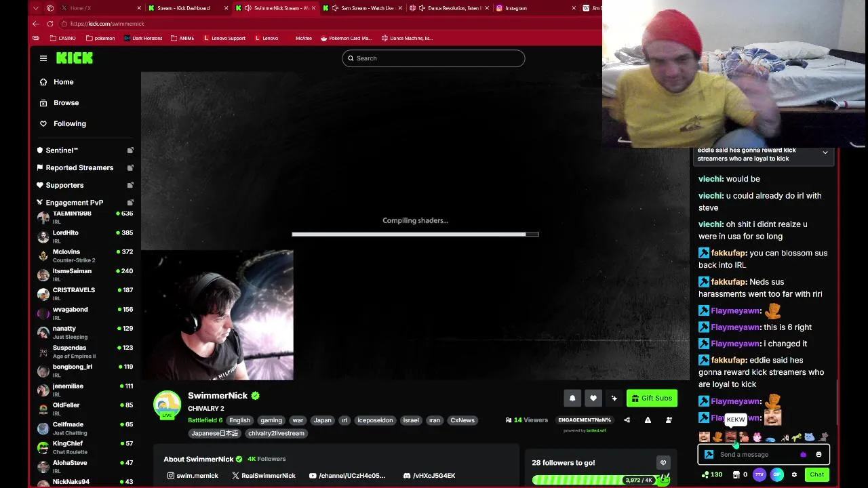Click the Compiling shaders progress bar

click(x=415, y=235)
